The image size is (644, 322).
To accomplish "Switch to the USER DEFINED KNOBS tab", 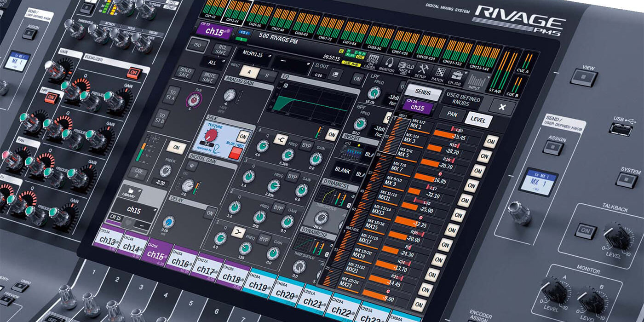I will pos(463,99).
